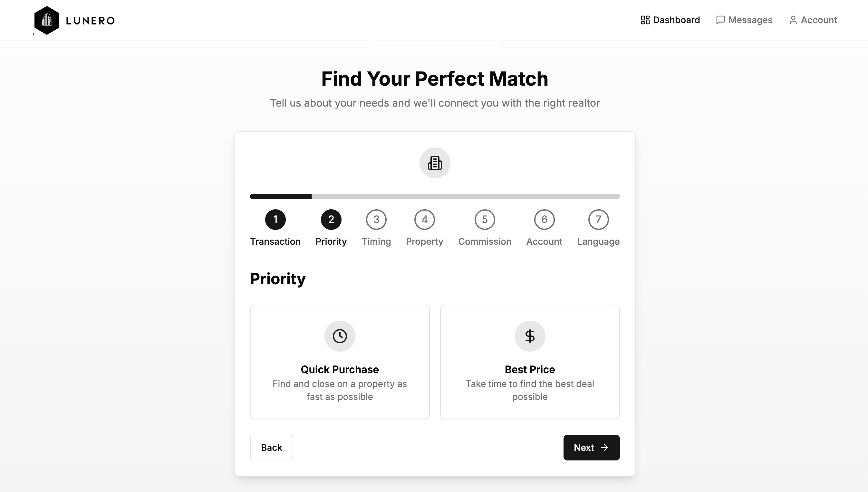868x492 pixels.
Task: Open the Account person icon
Action: [793, 20]
